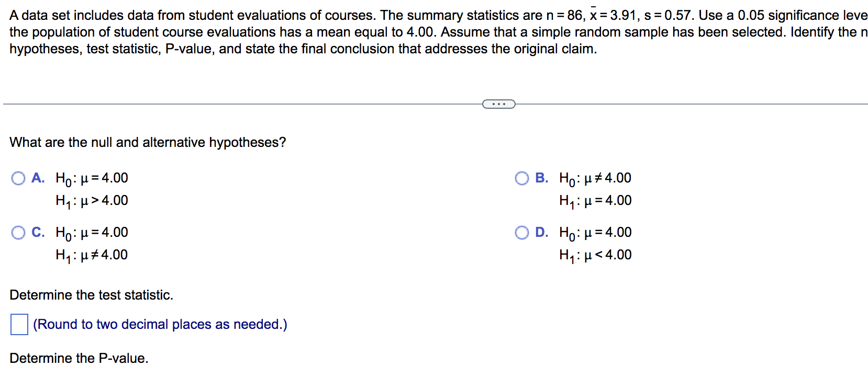Select hypothesis option H0: μ≠4.00, H1: μ=4.00
The width and height of the screenshot is (868, 366).
tap(521, 178)
